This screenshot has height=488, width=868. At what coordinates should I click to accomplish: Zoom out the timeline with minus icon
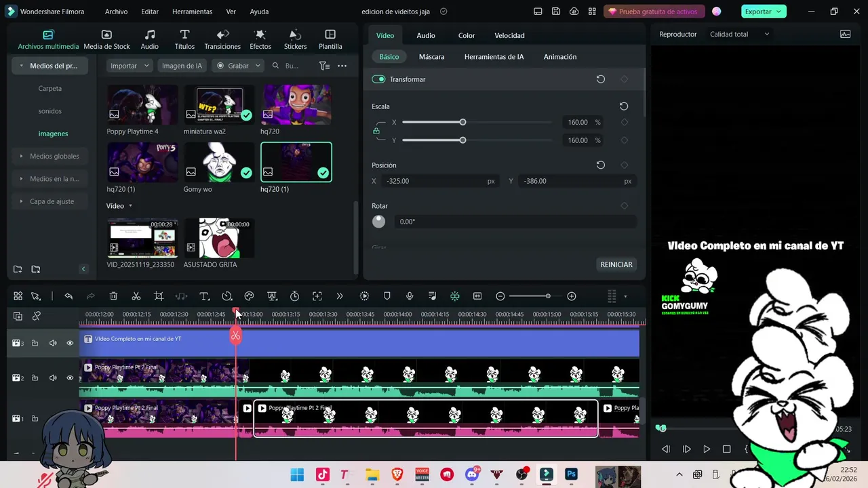pos(500,296)
